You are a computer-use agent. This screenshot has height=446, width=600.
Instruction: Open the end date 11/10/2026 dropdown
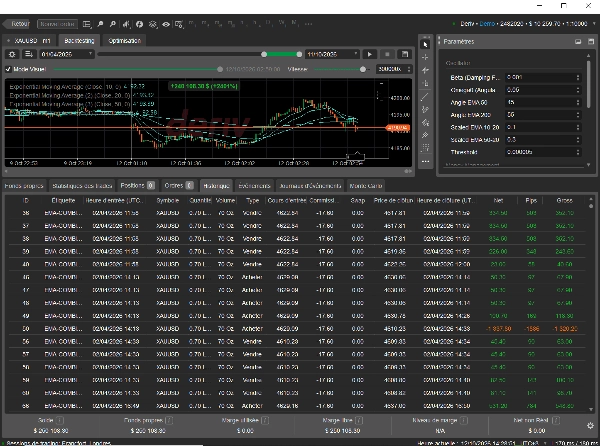[x=332, y=54]
